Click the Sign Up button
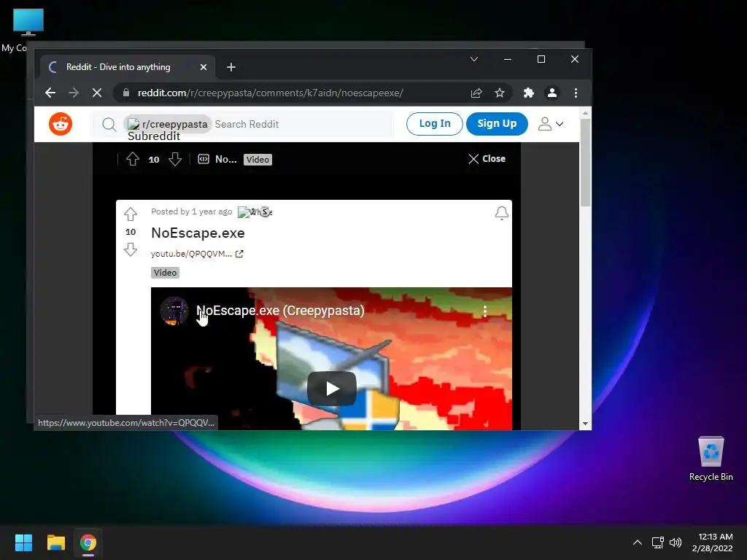Viewport: 747px width, 560px height. click(497, 124)
